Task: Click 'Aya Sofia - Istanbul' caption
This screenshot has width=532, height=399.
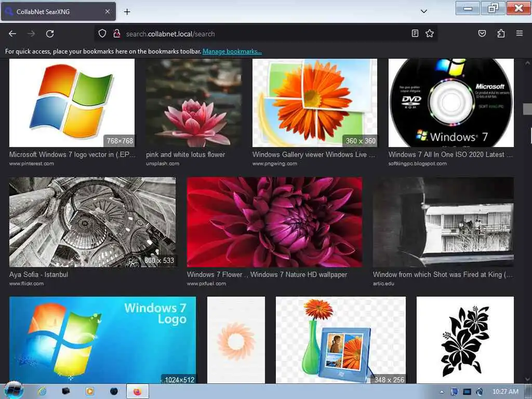Action: click(38, 274)
